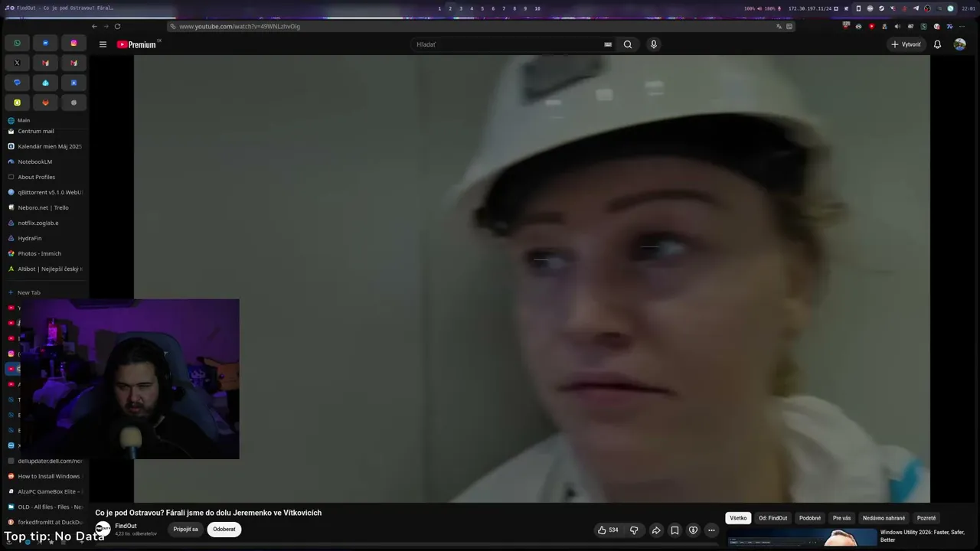
Task: Translate this page from address bar
Action: [779, 26]
